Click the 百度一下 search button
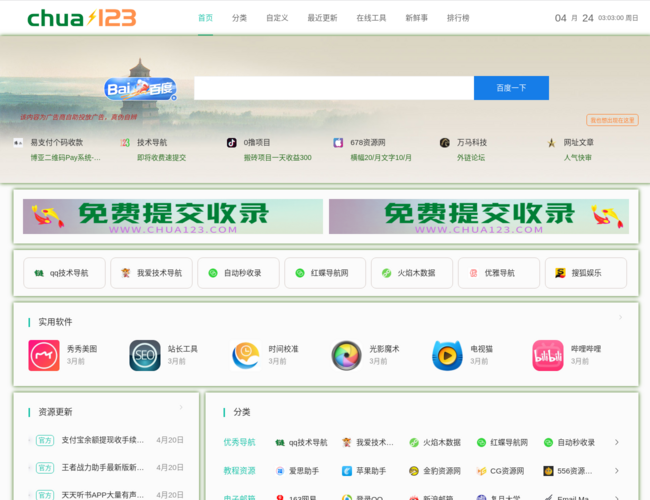 511,88
